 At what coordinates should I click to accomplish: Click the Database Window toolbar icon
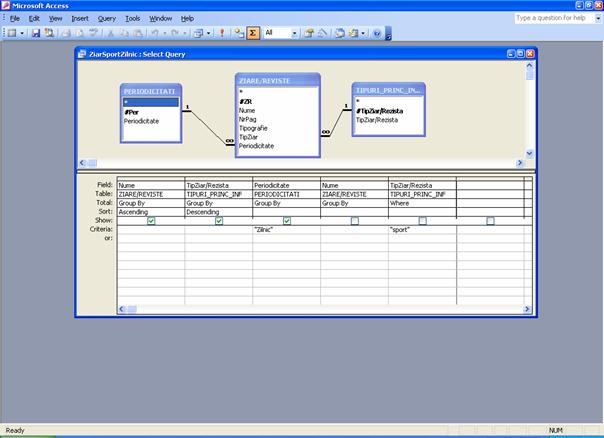click(341, 33)
